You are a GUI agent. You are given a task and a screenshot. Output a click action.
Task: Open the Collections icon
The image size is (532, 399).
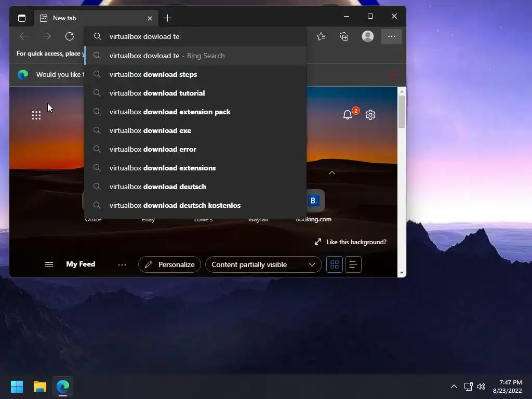coord(344,36)
